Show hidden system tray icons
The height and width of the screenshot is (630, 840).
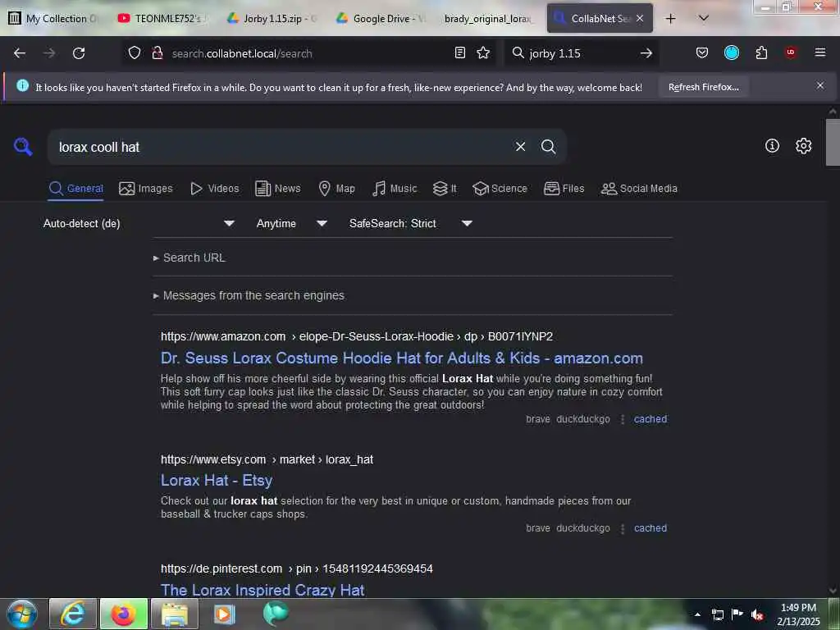697,614
